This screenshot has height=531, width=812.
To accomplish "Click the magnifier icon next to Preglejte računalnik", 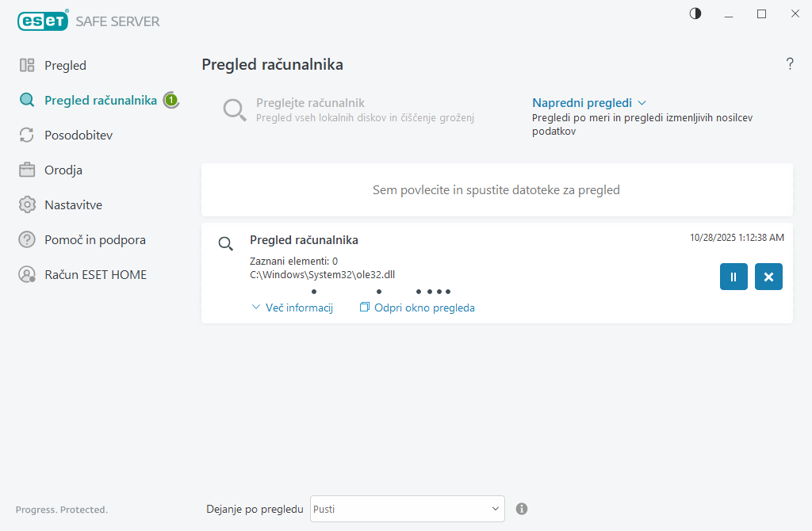I will point(235,110).
